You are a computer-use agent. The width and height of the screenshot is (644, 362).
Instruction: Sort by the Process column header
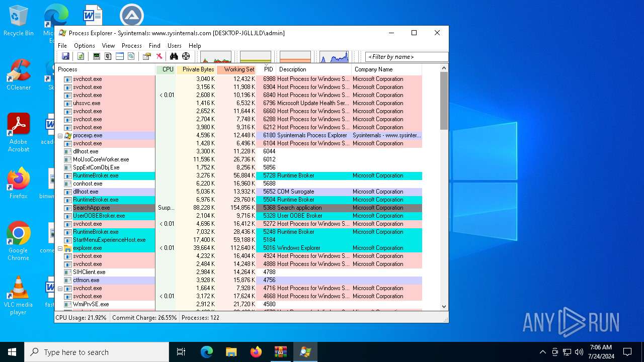point(106,69)
